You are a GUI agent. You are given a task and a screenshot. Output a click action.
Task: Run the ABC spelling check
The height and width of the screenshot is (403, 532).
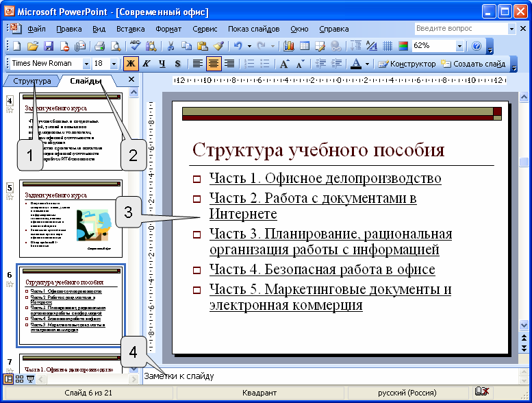(x=135, y=46)
